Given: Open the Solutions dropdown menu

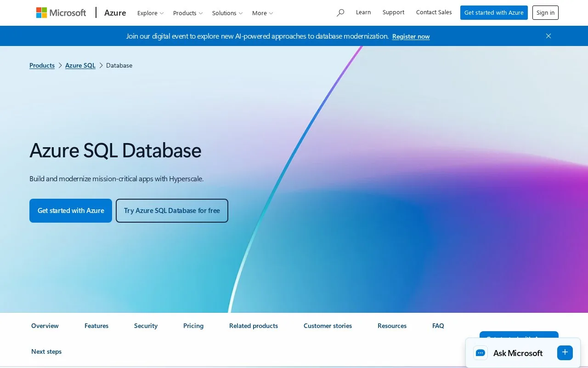Looking at the screenshot, I should coord(227,13).
